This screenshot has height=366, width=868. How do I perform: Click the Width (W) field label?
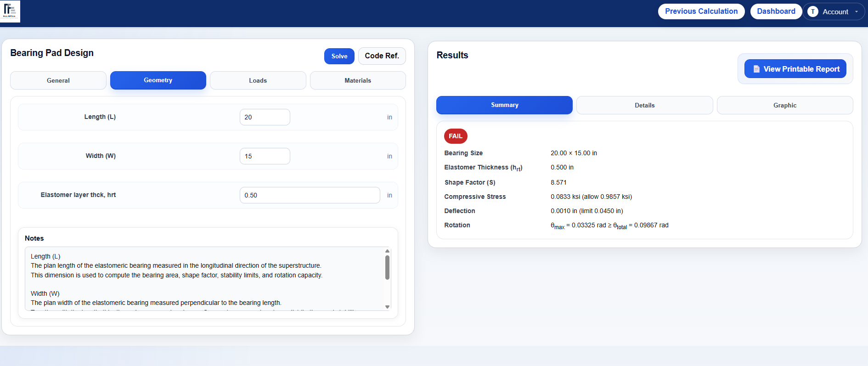pyautogui.click(x=101, y=156)
